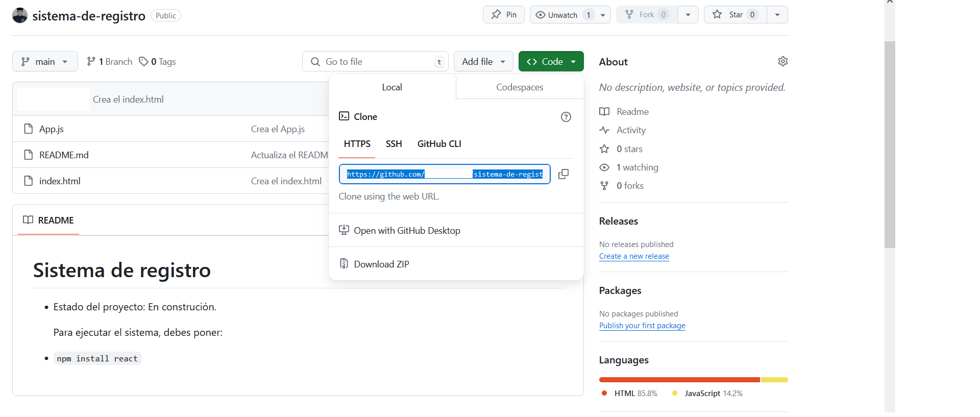Star the repository
The height and width of the screenshot is (417, 980).
coord(735,15)
